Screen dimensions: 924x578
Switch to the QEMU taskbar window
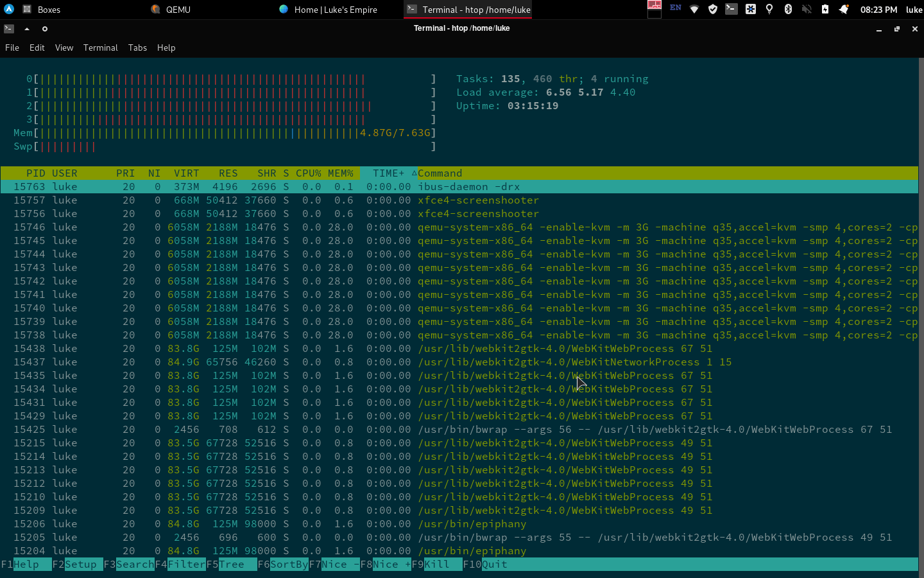tap(171, 10)
